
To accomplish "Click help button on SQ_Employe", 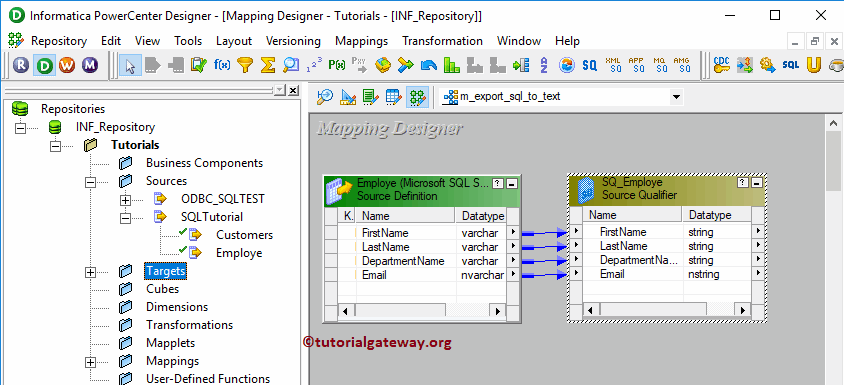I will (743, 183).
